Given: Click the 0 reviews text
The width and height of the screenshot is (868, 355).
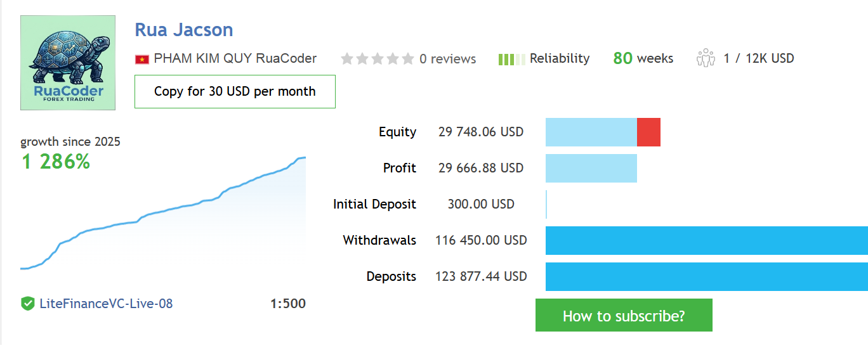Looking at the screenshot, I should pyautogui.click(x=447, y=59).
